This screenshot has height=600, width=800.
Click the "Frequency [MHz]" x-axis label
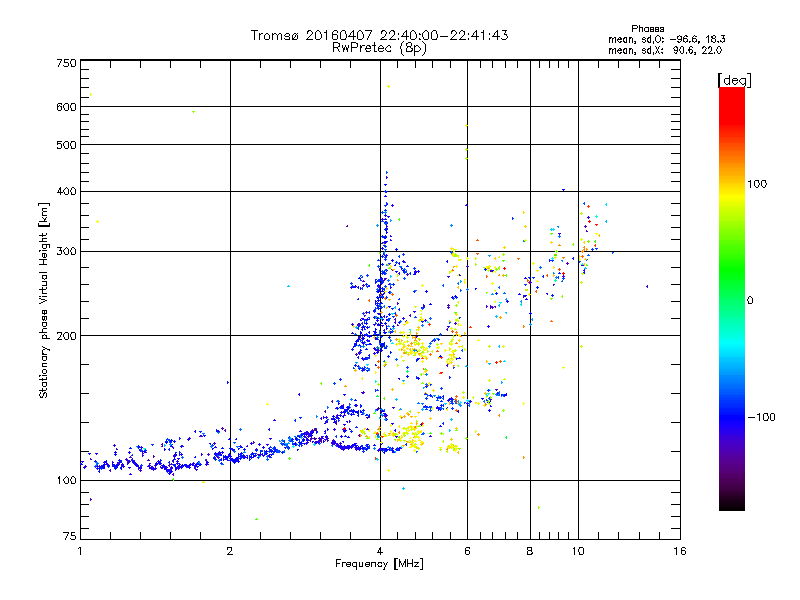tap(379, 564)
